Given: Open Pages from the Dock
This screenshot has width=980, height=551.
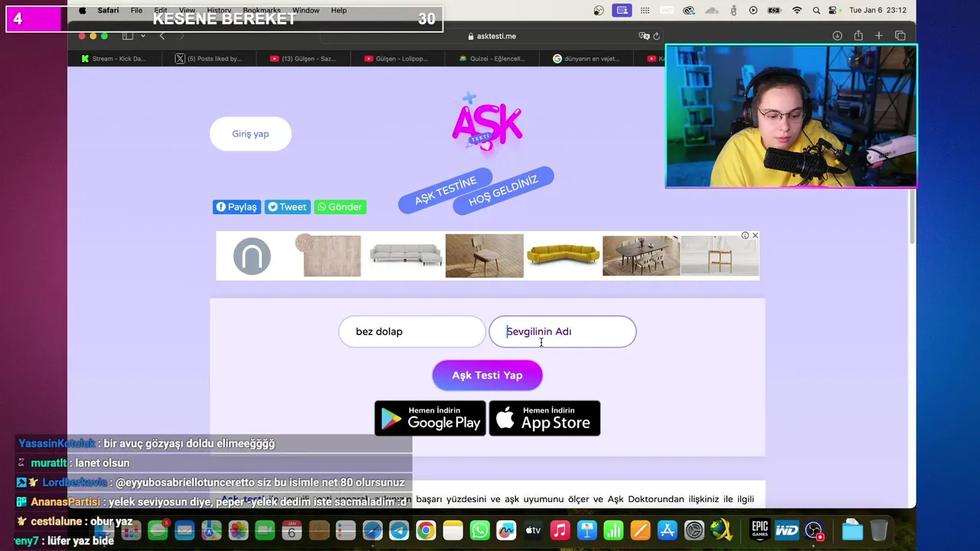Looking at the screenshot, I should (x=641, y=530).
